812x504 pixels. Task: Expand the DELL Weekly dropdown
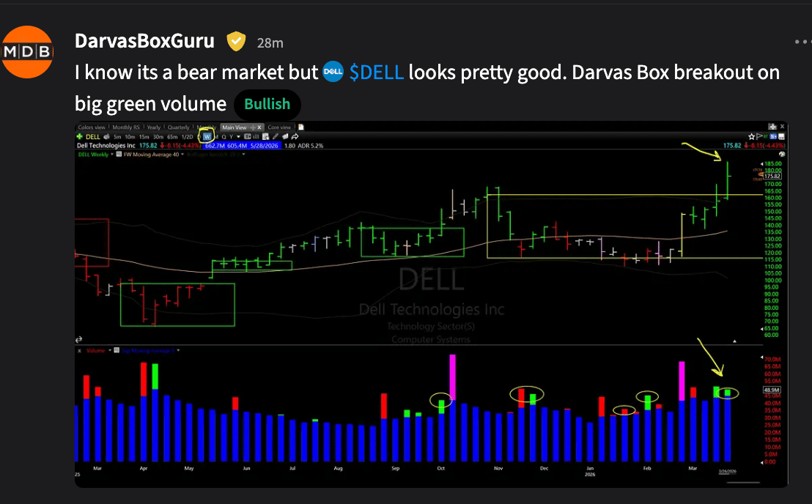(x=112, y=154)
